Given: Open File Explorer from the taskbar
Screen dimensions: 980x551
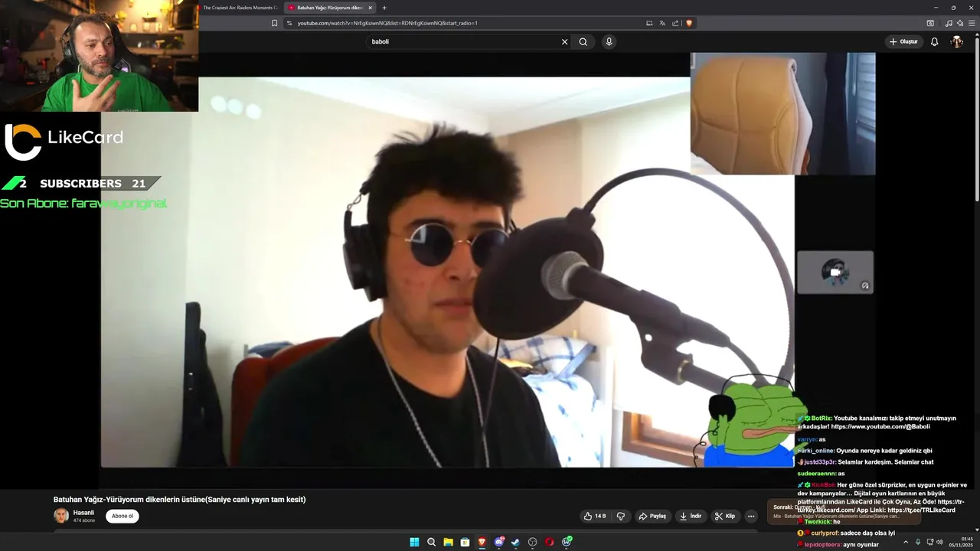Looking at the screenshot, I should (448, 542).
